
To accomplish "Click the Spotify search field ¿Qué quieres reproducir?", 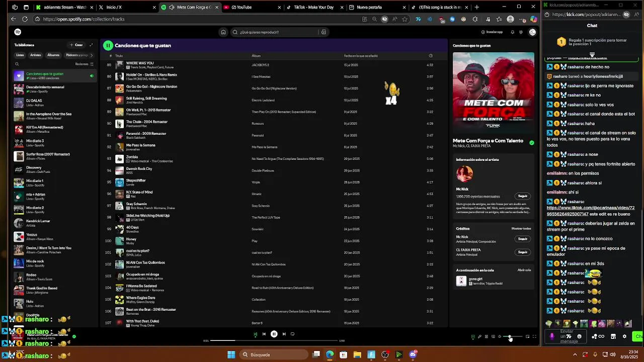I will tap(278, 32).
